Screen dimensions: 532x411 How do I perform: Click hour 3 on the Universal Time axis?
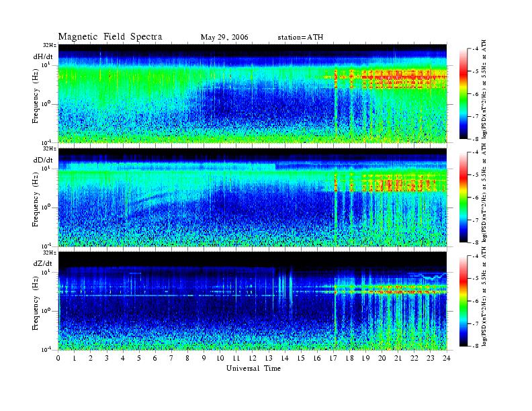click(107, 358)
